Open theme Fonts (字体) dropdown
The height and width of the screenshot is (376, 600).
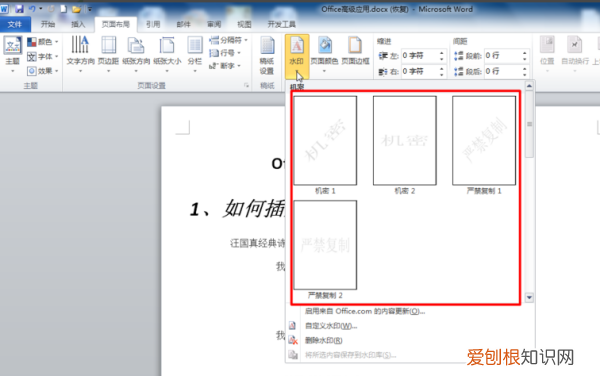[43, 57]
